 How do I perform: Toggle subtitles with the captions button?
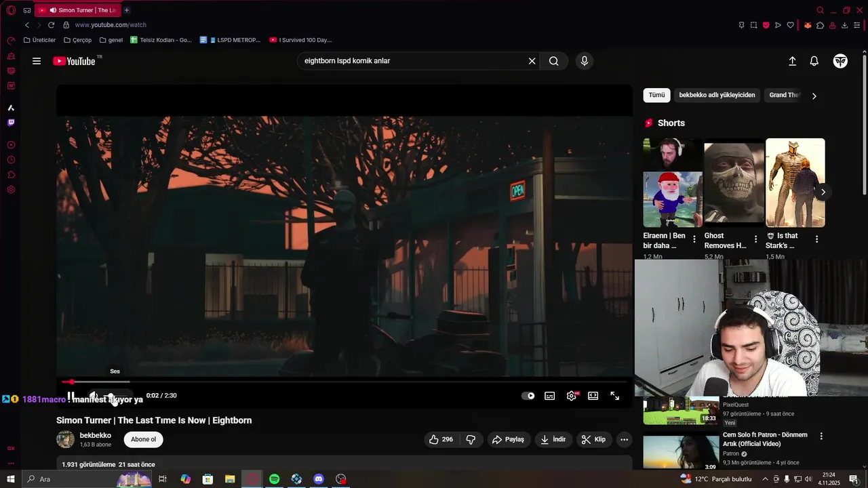[x=550, y=396]
